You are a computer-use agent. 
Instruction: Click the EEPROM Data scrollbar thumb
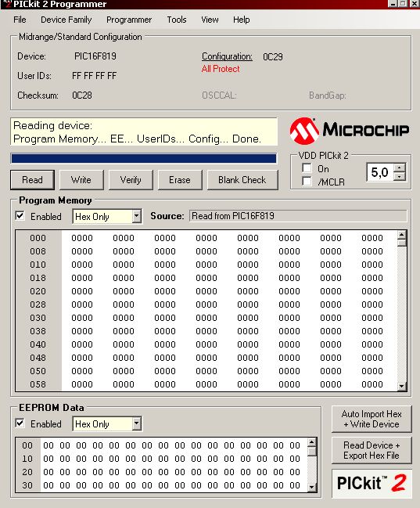(312, 452)
